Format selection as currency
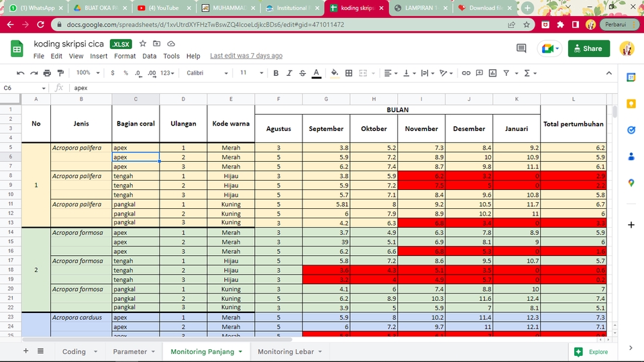644x362 pixels. pos(113,73)
